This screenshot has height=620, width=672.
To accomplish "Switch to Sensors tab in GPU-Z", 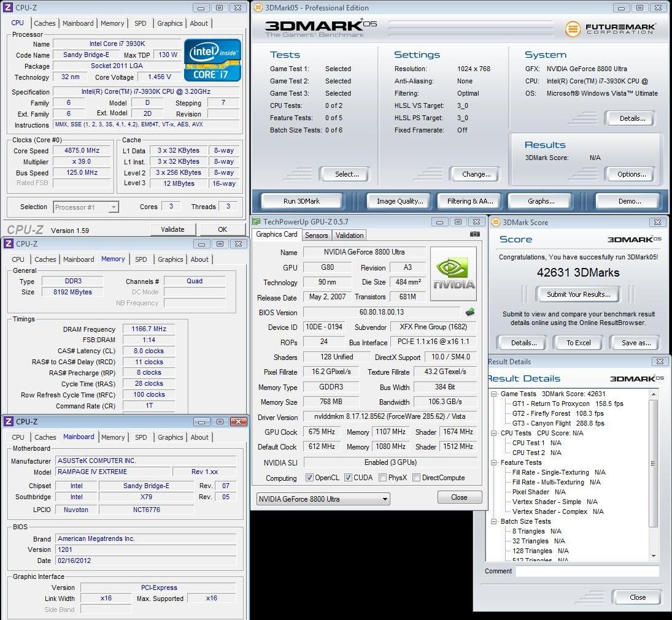I will coord(316,235).
